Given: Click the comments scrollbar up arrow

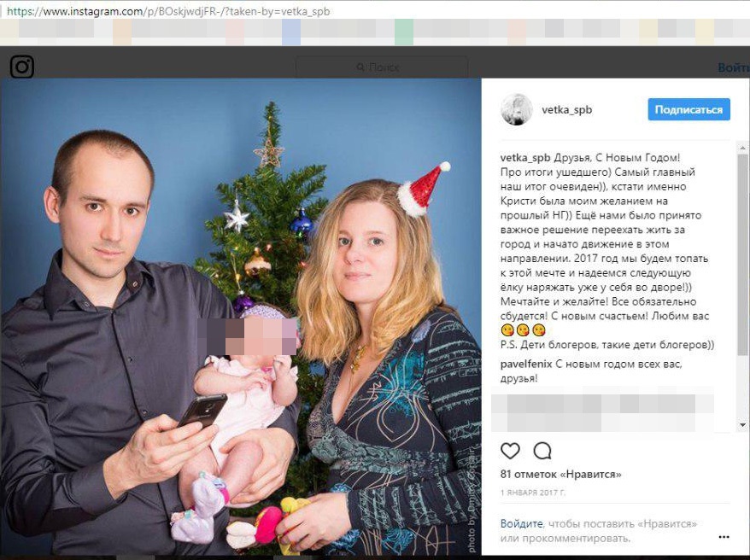Looking at the screenshot, I should 742,149.
